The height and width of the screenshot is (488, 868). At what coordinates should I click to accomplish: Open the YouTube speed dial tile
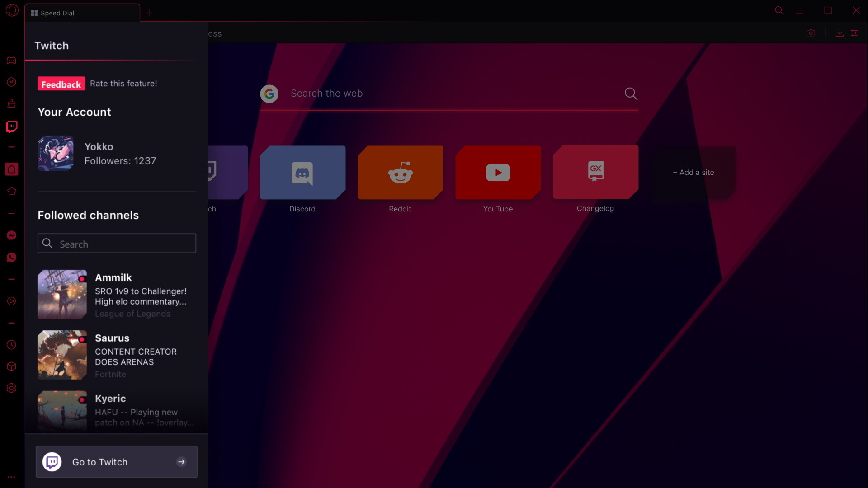pyautogui.click(x=498, y=173)
